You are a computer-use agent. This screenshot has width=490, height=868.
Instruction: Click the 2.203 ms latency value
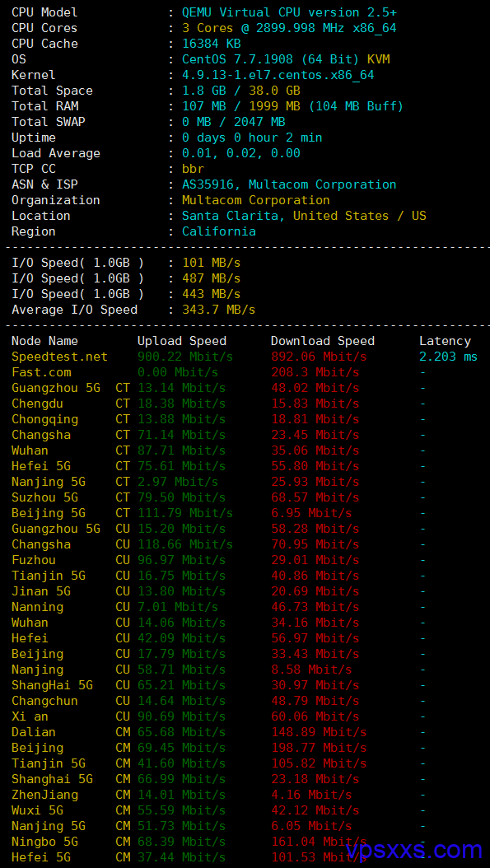[448, 357]
